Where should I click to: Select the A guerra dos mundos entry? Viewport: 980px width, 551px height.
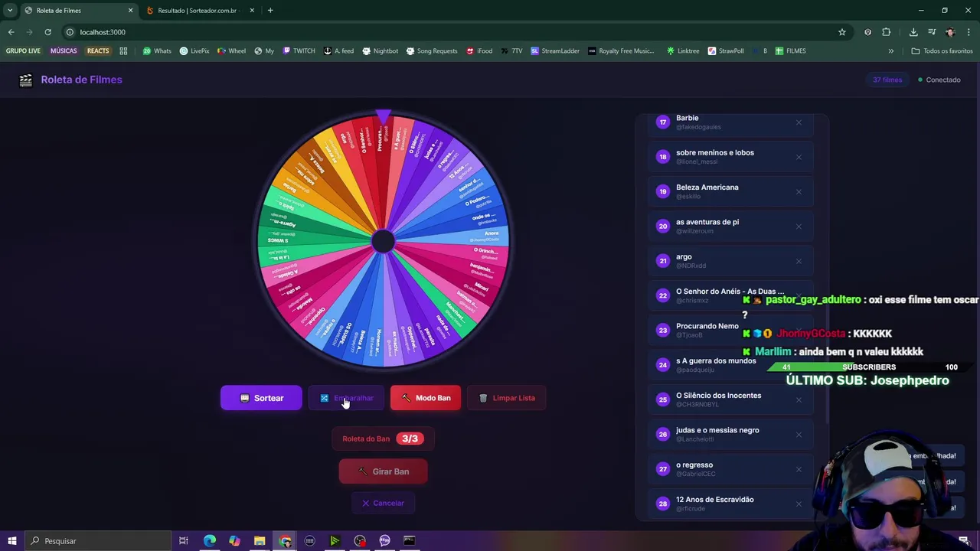[x=730, y=365]
